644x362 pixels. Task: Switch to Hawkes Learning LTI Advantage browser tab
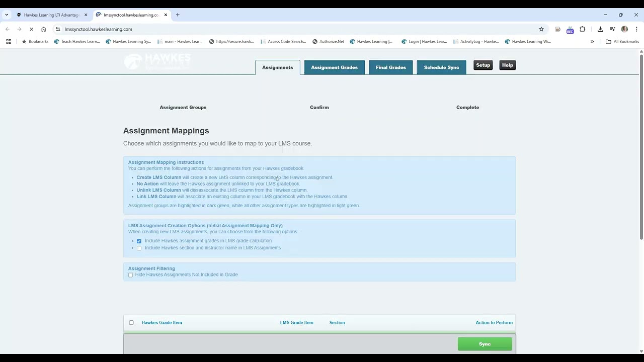point(52,15)
